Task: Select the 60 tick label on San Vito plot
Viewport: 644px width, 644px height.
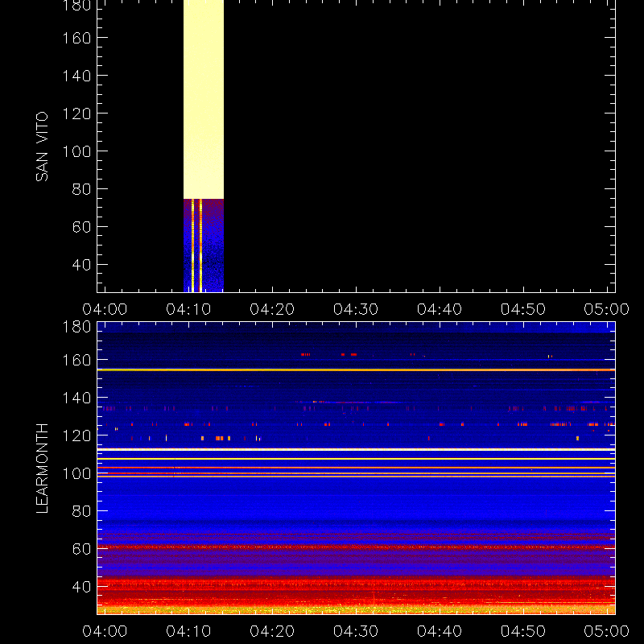Action: point(82,227)
